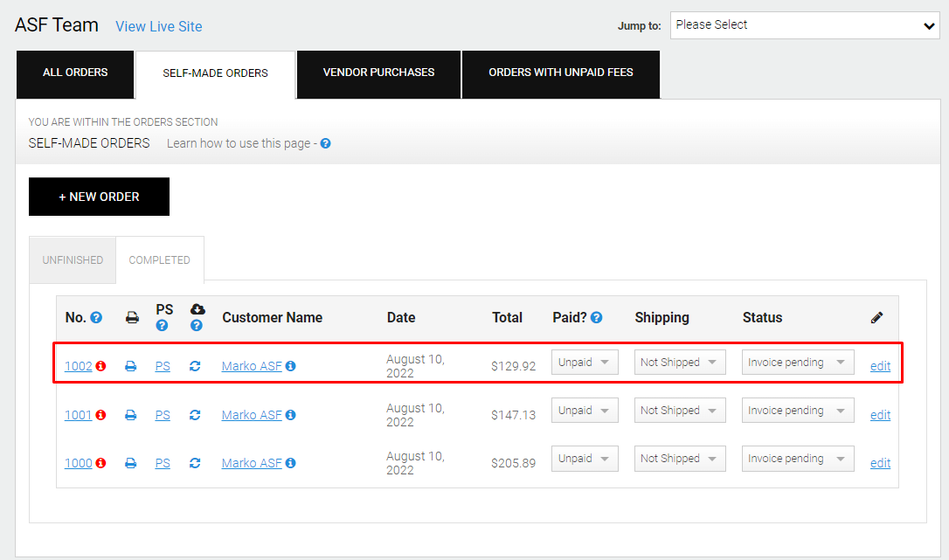
Task: Open the View Live Site link
Action: 158,26
